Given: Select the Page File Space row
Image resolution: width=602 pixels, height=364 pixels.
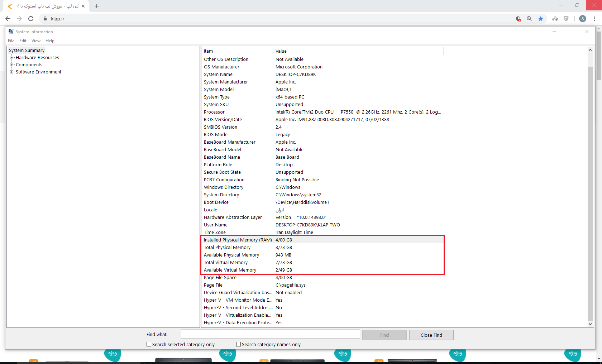Looking at the screenshot, I should (x=322, y=278).
